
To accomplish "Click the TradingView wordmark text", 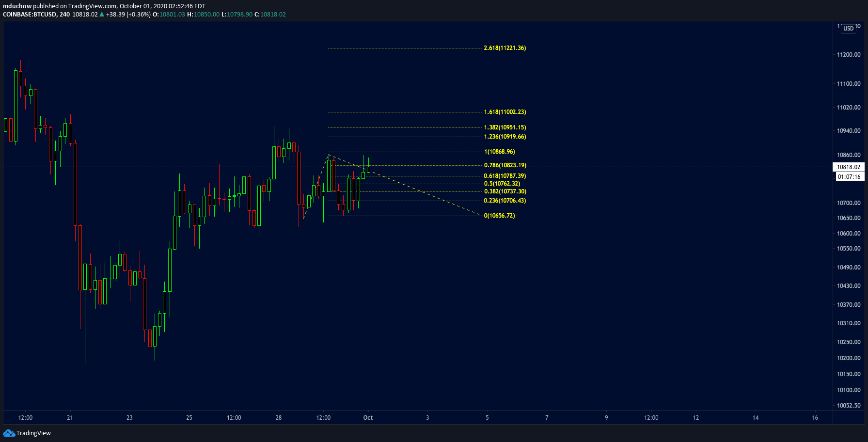I will (x=33, y=433).
